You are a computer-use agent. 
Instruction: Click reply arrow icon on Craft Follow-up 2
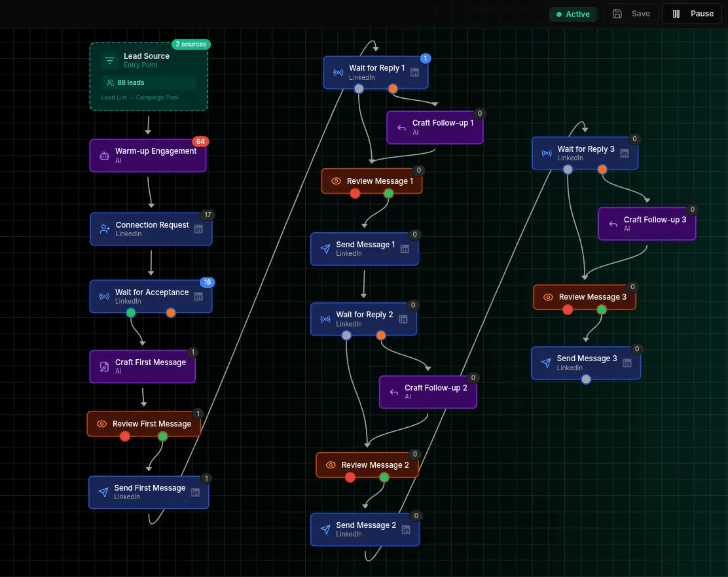tap(394, 393)
